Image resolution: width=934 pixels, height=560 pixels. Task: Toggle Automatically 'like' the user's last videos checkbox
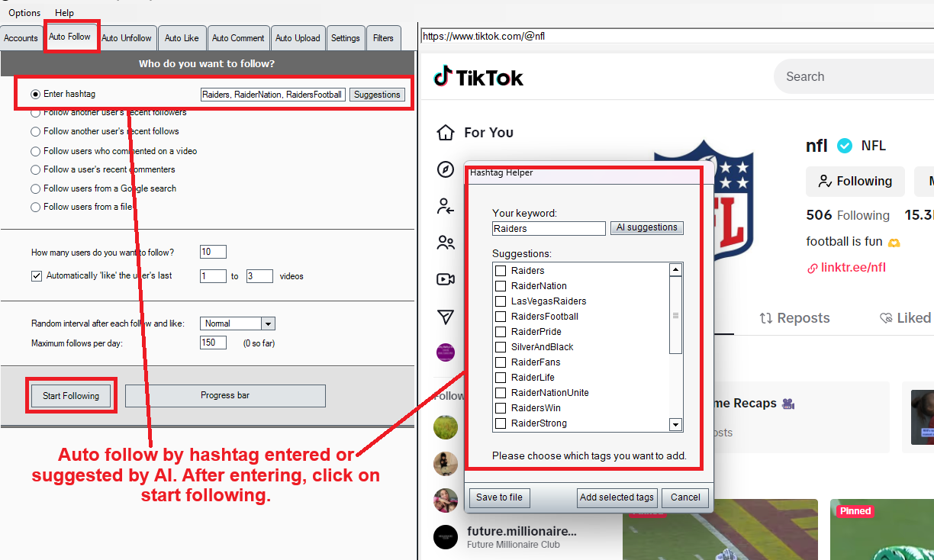(x=37, y=276)
